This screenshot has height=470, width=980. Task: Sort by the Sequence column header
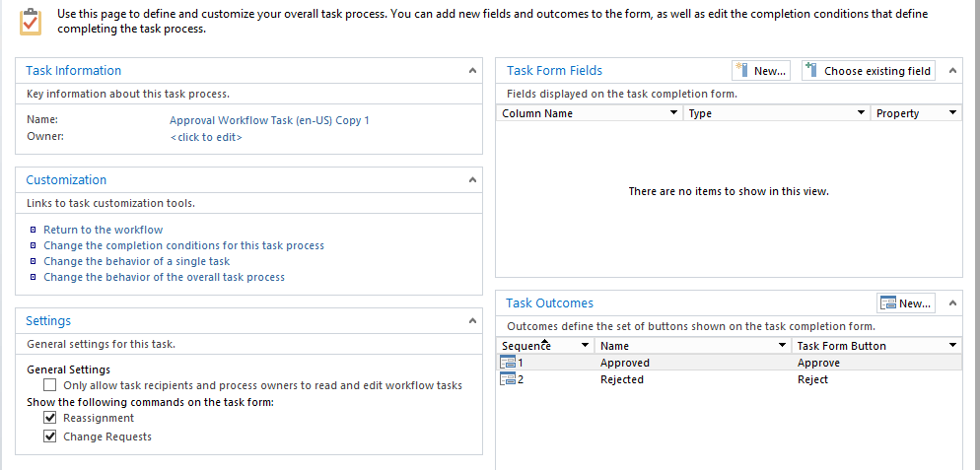pos(526,346)
